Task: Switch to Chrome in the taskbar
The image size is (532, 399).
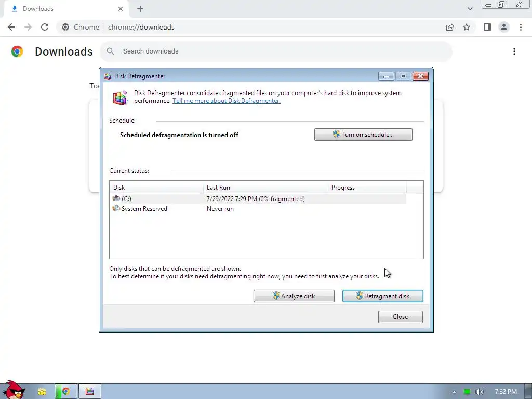Action: (66, 392)
